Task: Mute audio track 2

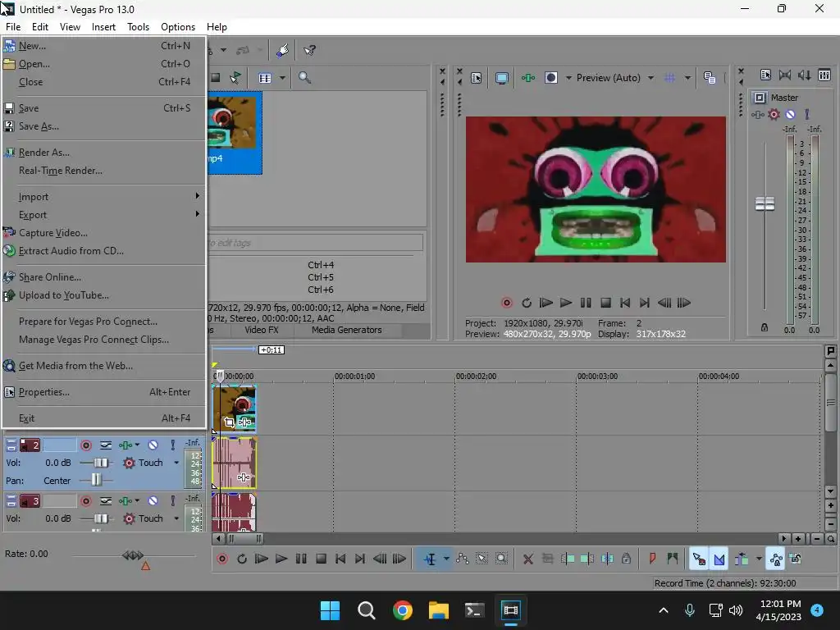Action: click(153, 445)
